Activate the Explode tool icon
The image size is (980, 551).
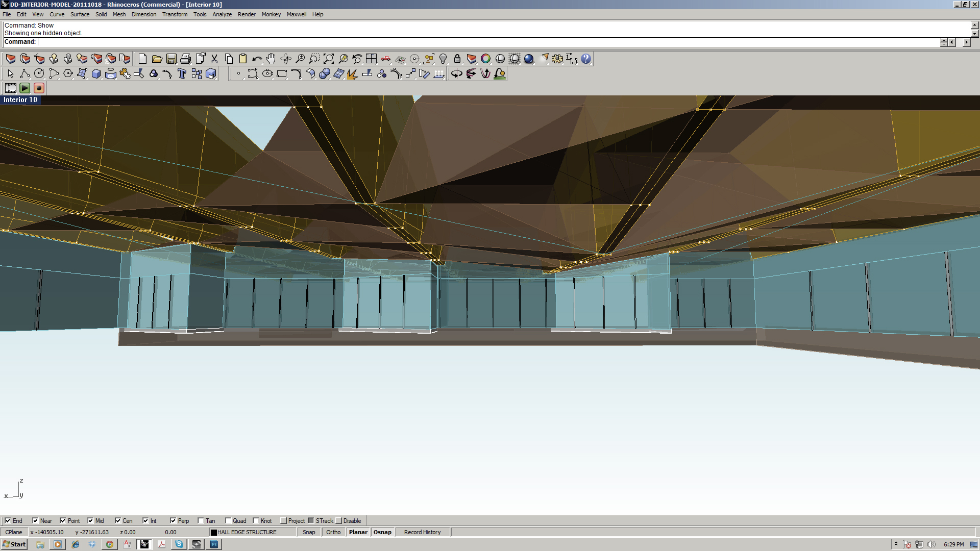(353, 74)
